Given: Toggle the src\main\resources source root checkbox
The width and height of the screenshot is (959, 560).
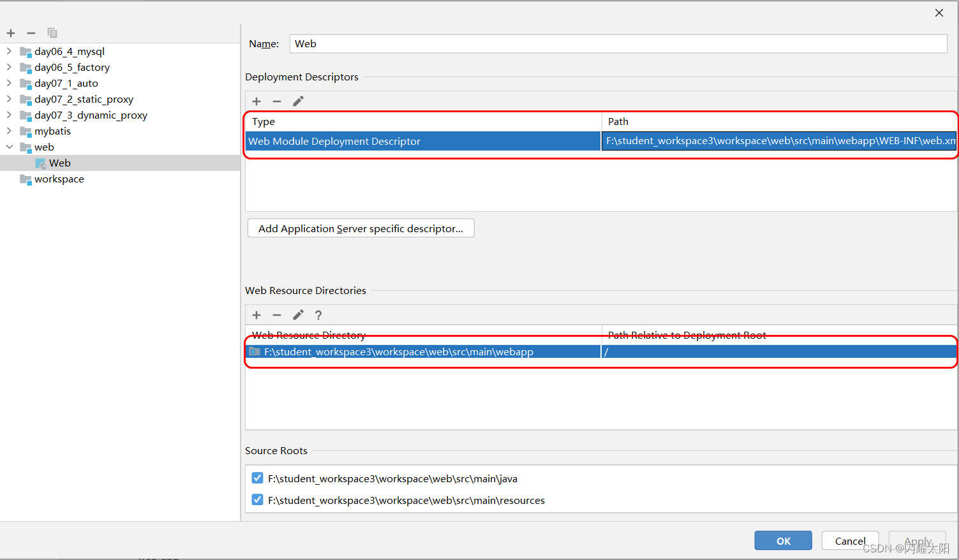Looking at the screenshot, I should click(x=257, y=499).
